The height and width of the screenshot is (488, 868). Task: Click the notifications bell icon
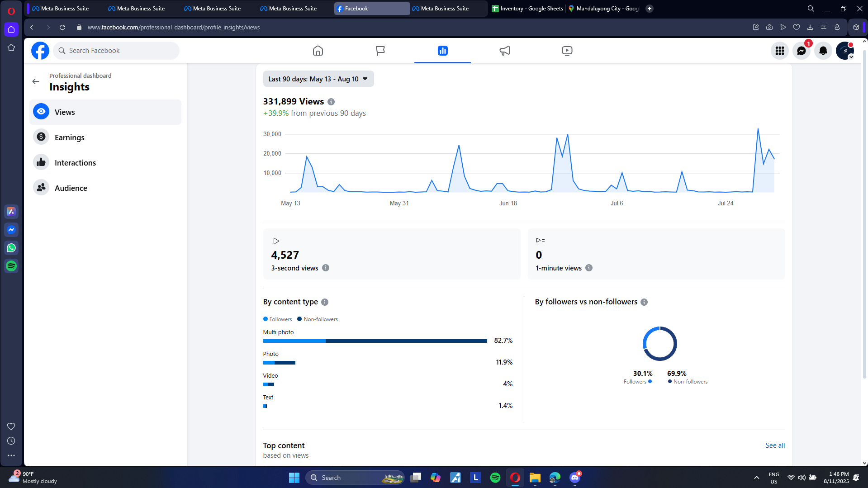tap(823, 51)
